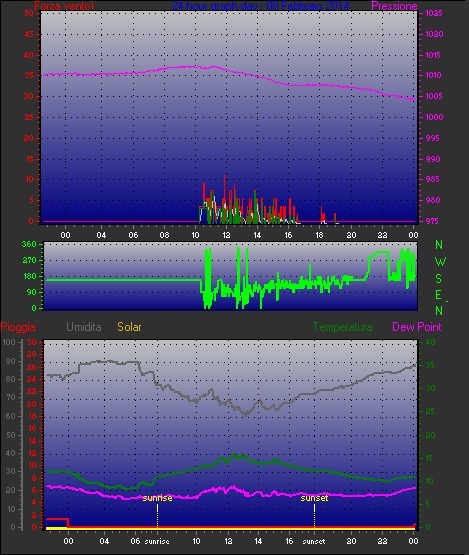Image resolution: width=469 pixels, height=555 pixels.
Task: Click the Pressione axis title
Action: point(394,6)
